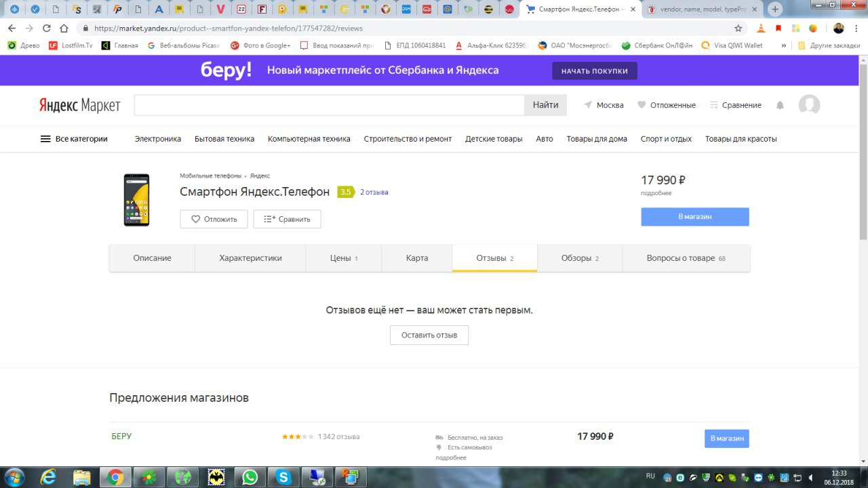
Task: Switch to the Характеристики tab
Action: (250, 258)
